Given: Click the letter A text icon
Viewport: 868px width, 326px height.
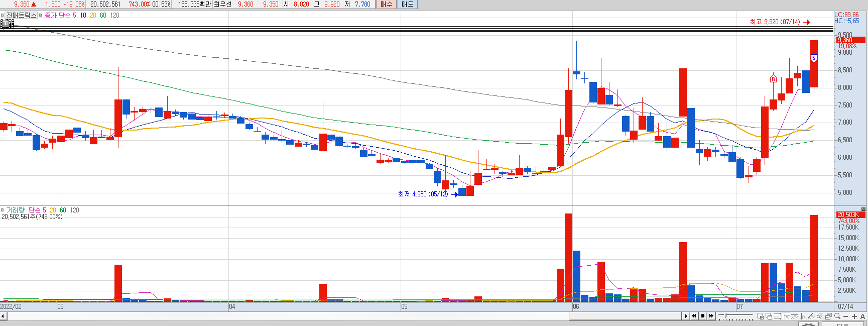Looking at the screenshot, I should [x=862, y=316].
